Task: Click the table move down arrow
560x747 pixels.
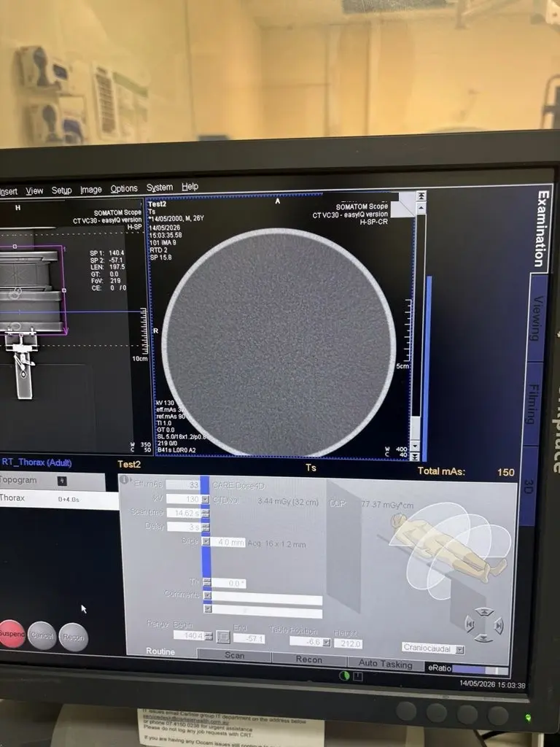Action: click(x=483, y=638)
